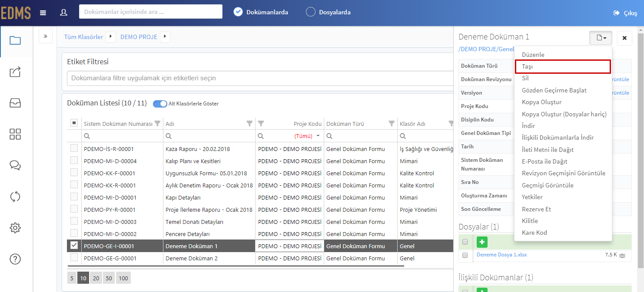Open options icon next to Deneme Dosya 1.xlsx
Screen dimensions: 644x292
pos(622,255)
